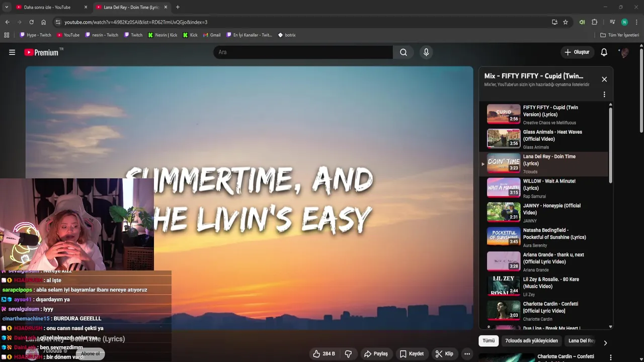Show more filter chips with right arrow
Screen dimensions: 644x362
(605, 343)
